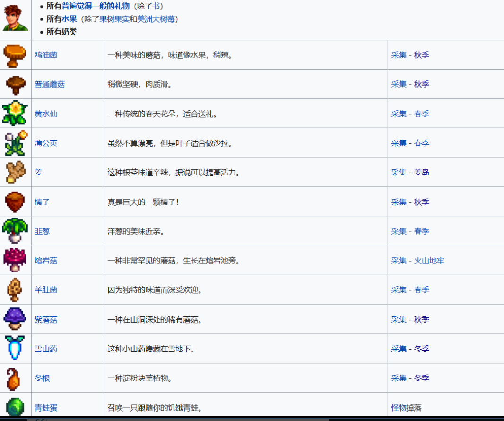Screen dimensions: 504x421
Task: Click 春季 link in the 黄水仙 row
Action: coord(421,114)
